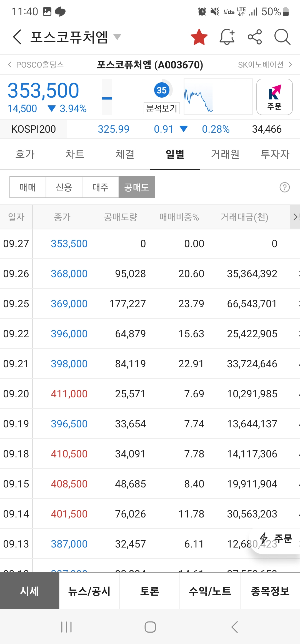300x644 pixels.
Task: Tap ratio 11.78 in the 09.14 row
Action: (191, 514)
